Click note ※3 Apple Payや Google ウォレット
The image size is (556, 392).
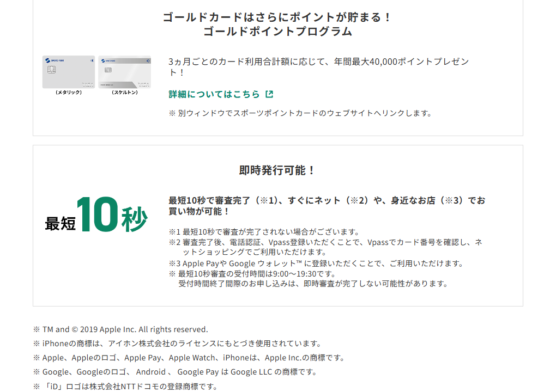(316, 264)
